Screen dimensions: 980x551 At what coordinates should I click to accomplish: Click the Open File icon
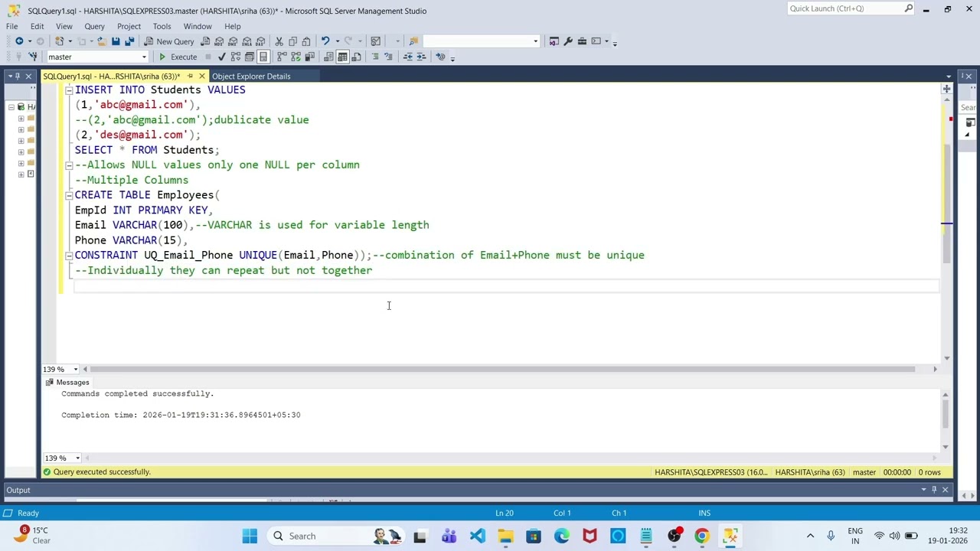pyautogui.click(x=101, y=41)
